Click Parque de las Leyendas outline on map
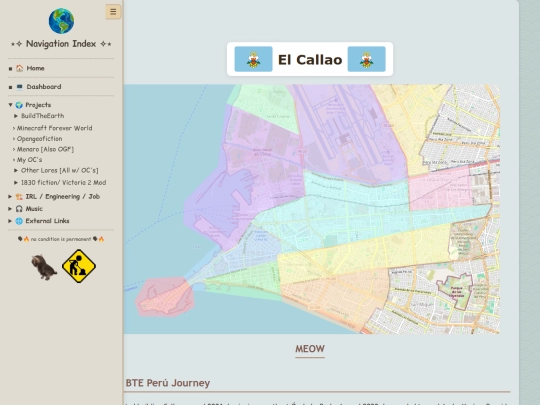This screenshot has width=540, height=405. [x=456, y=291]
